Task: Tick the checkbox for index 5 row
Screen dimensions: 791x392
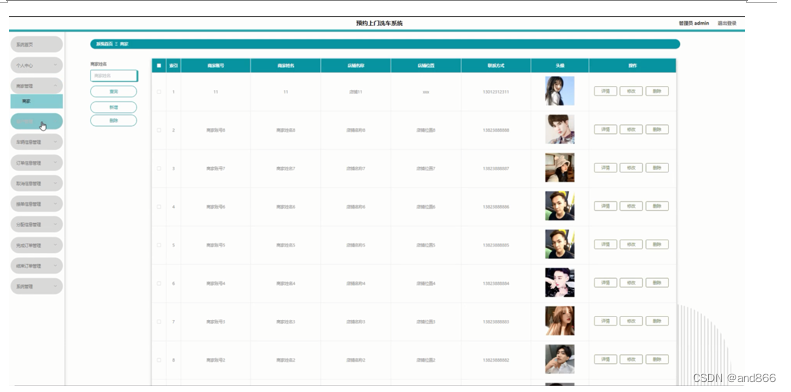Action: tap(159, 245)
